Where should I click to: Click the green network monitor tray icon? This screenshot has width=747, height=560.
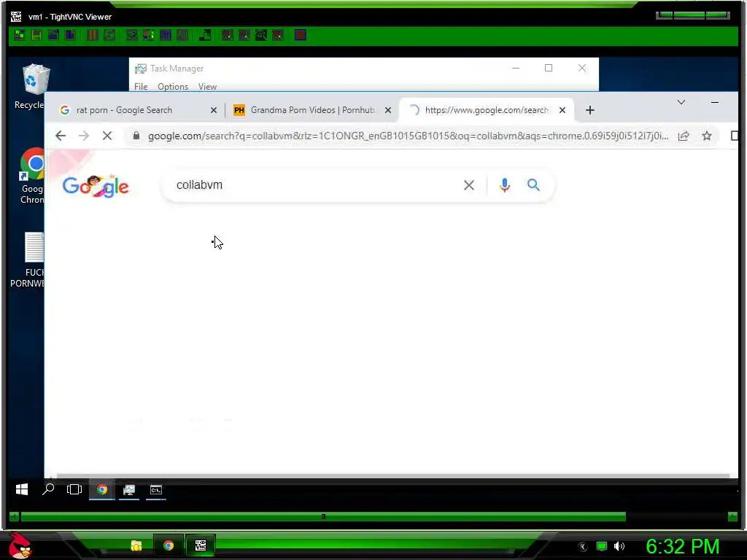[602, 546]
